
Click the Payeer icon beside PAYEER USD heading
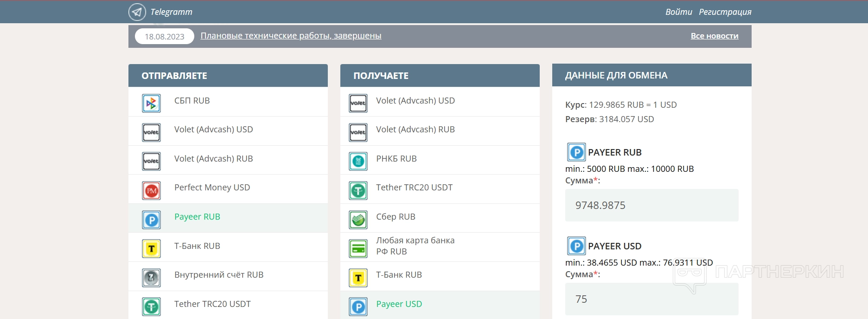click(576, 246)
